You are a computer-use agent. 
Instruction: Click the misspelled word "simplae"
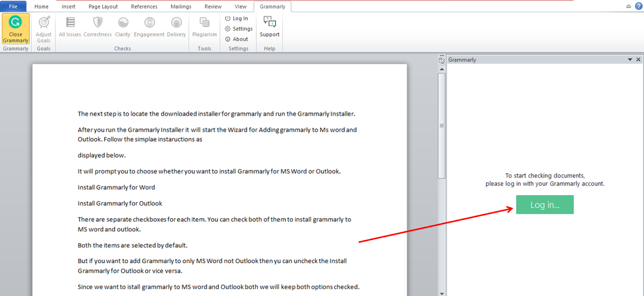pos(145,139)
